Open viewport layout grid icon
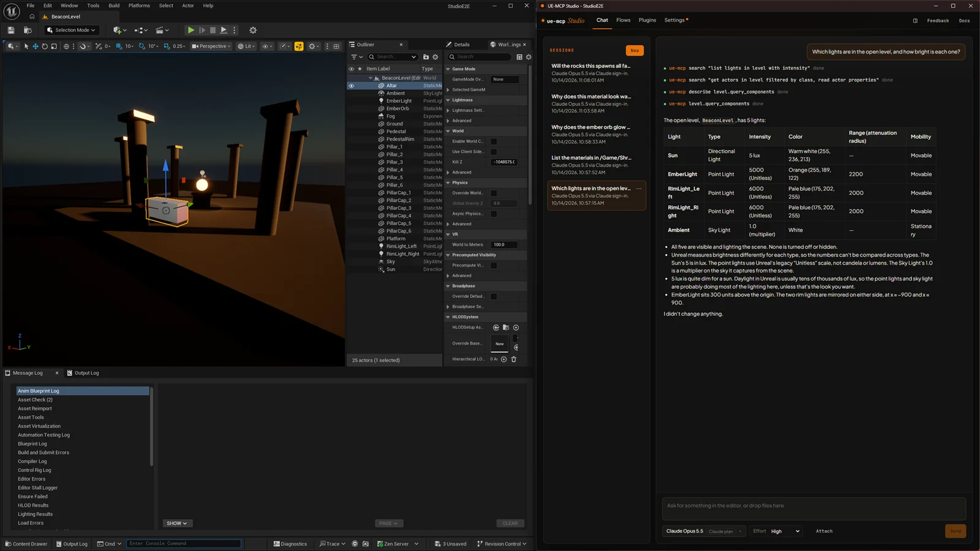The image size is (980, 551). [336, 46]
